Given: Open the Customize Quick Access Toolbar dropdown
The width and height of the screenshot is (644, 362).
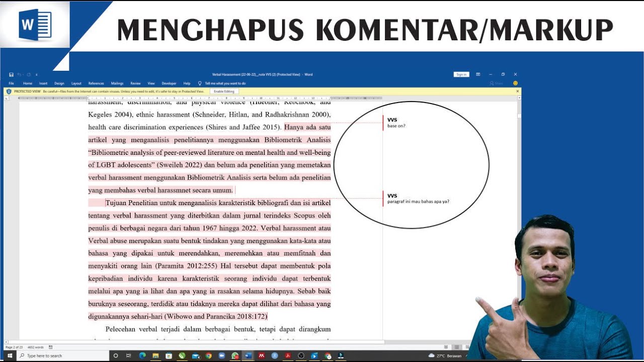Looking at the screenshot, I should coord(36,74).
